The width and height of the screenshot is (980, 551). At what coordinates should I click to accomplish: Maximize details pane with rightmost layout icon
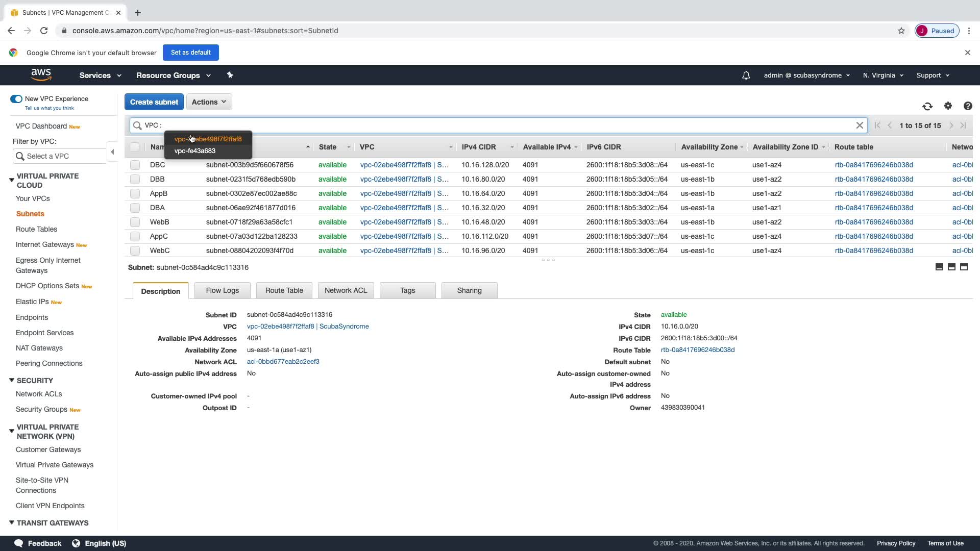pyautogui.click(x=964, y=267)
